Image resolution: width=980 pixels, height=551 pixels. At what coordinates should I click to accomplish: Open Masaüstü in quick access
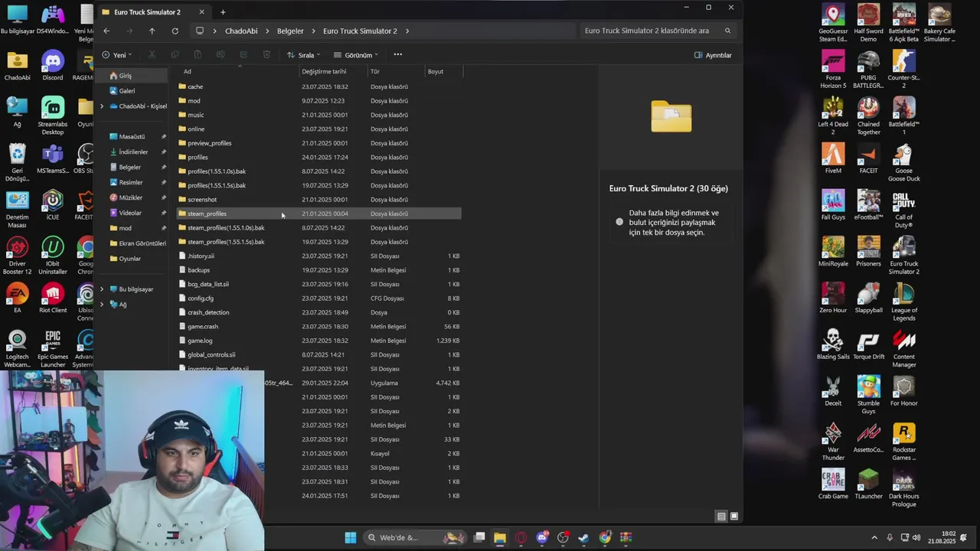click(132, 137)
